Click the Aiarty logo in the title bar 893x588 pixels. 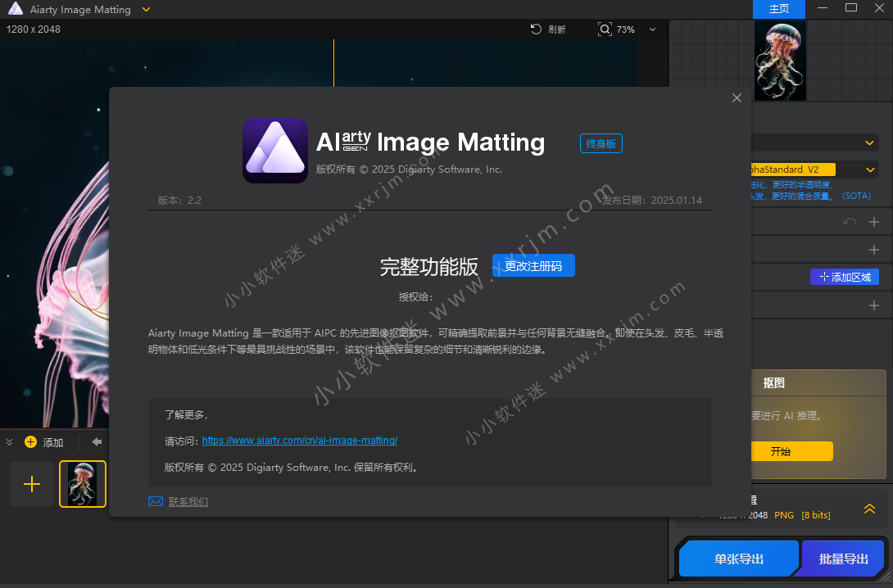(15, 9)
